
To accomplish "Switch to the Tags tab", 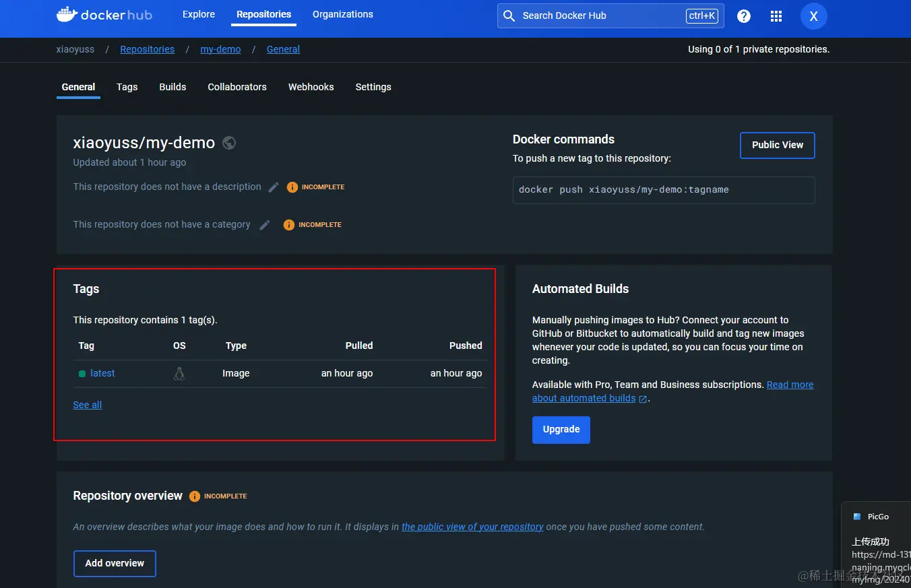I will [127, 87].
